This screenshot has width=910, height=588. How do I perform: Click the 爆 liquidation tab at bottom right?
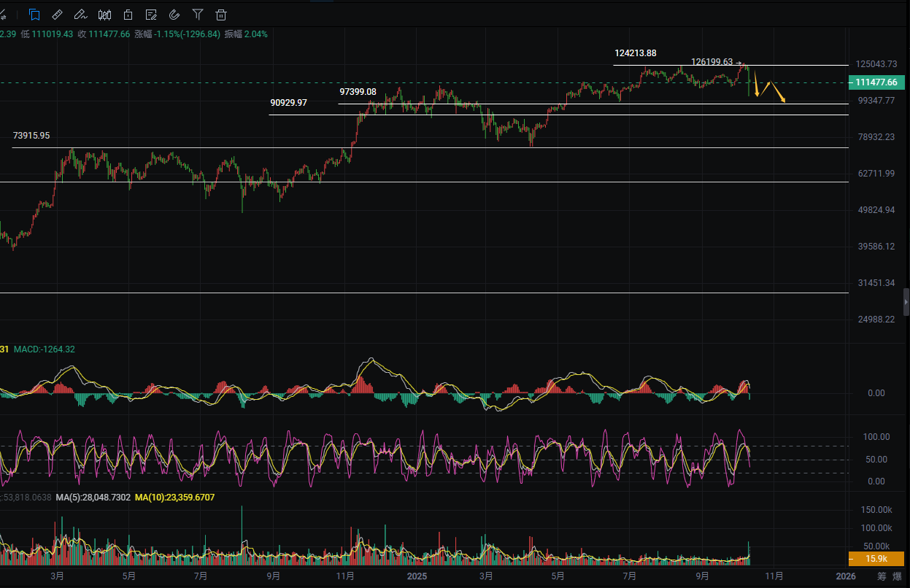pyautogui.click(x=898, y=577)
